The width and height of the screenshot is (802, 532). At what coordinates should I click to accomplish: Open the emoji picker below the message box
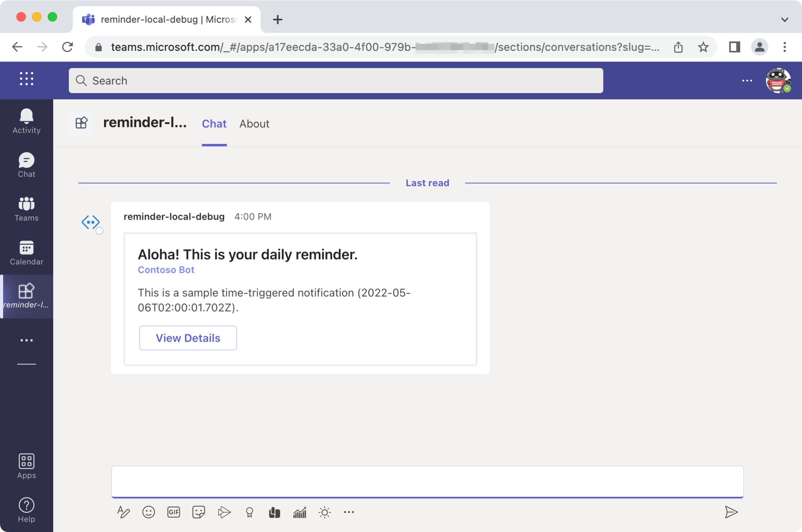tap(148, 512)
